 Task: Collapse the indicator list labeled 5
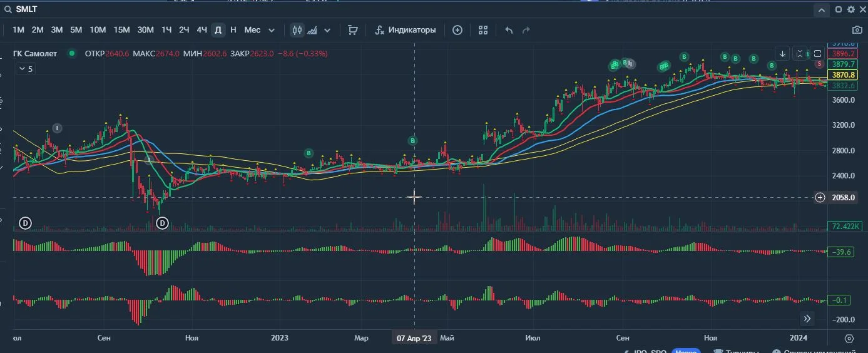point(26,69)
